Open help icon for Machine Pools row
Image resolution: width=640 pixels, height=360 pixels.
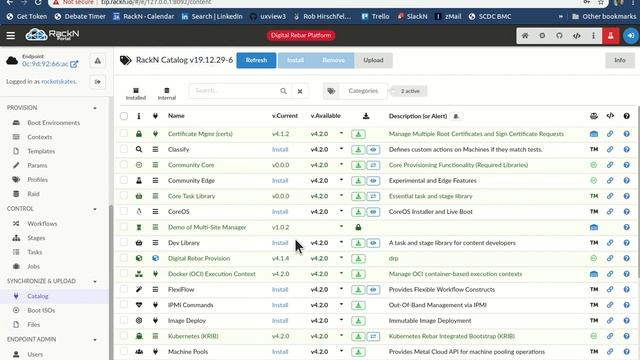[x=627, y=352]
